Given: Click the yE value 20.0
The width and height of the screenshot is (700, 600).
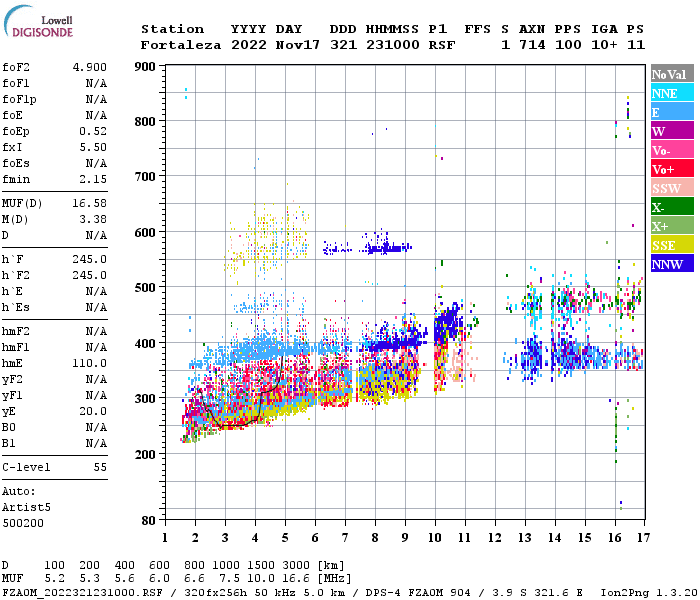Looking at the screenshot, I should point(93,411).
